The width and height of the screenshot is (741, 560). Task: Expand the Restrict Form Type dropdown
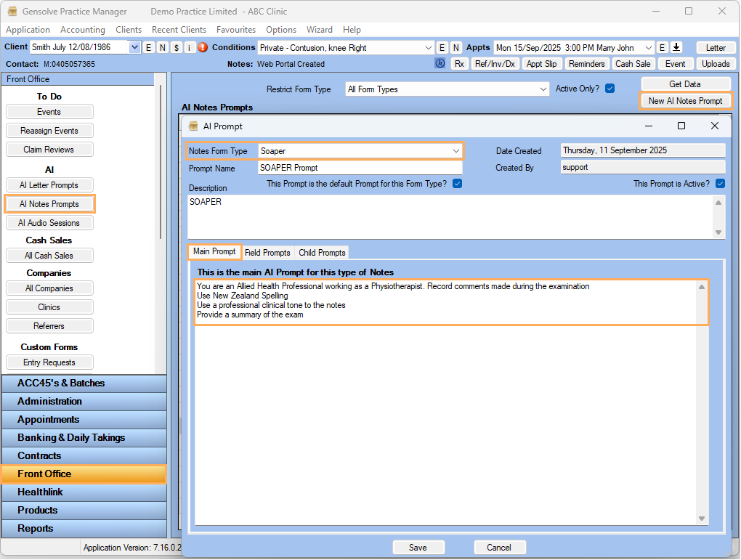543,89
